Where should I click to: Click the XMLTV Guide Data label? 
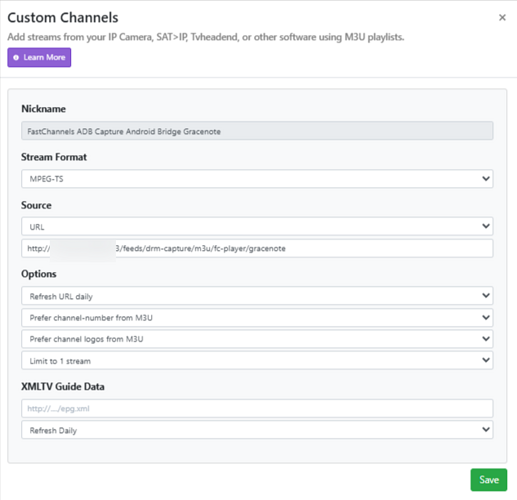point(63,387)
